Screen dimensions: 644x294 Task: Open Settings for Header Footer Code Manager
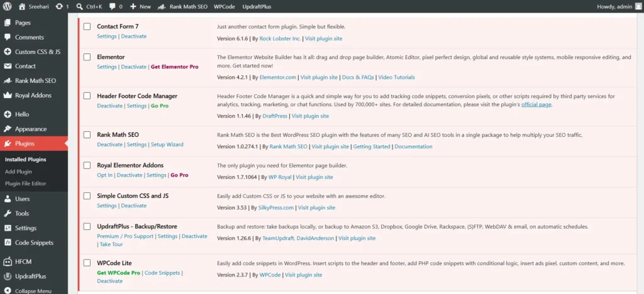click(x=136, y=106)
